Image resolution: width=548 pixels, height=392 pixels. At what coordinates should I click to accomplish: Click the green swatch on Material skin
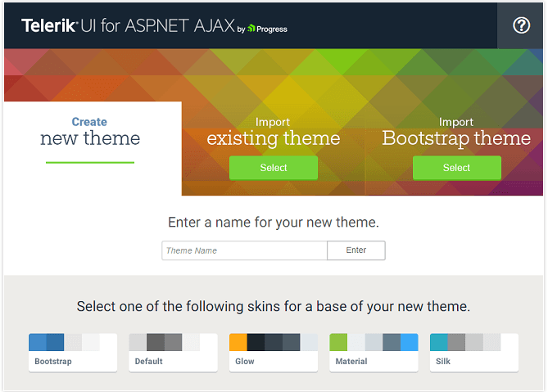pyautogui.click(x=338, y=342)
